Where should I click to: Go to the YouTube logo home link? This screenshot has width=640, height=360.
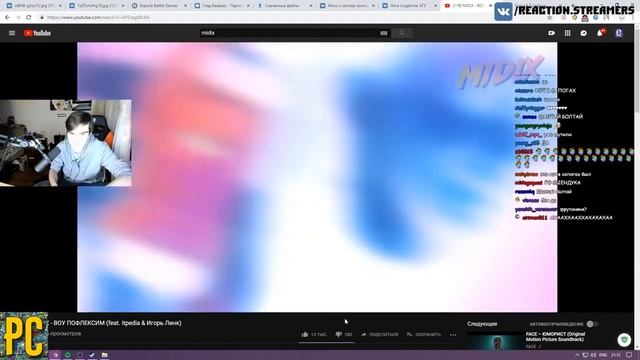coord(37,33)
